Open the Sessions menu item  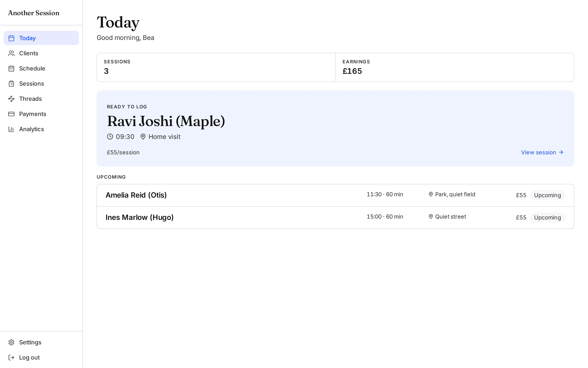(41, 84)
